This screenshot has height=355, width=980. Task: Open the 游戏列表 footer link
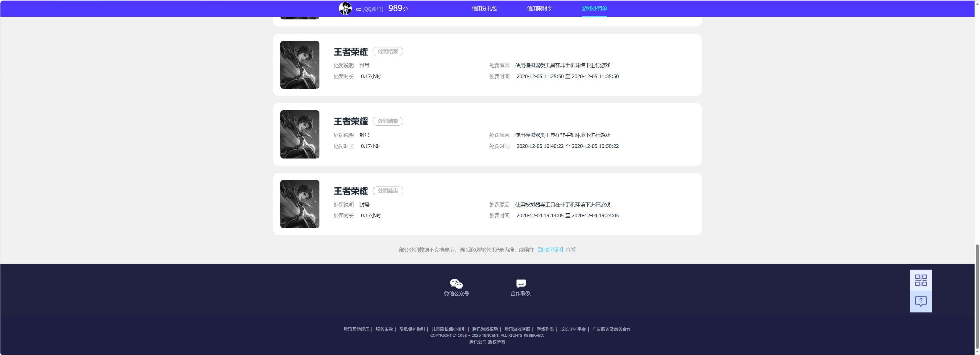pos(545,329)
